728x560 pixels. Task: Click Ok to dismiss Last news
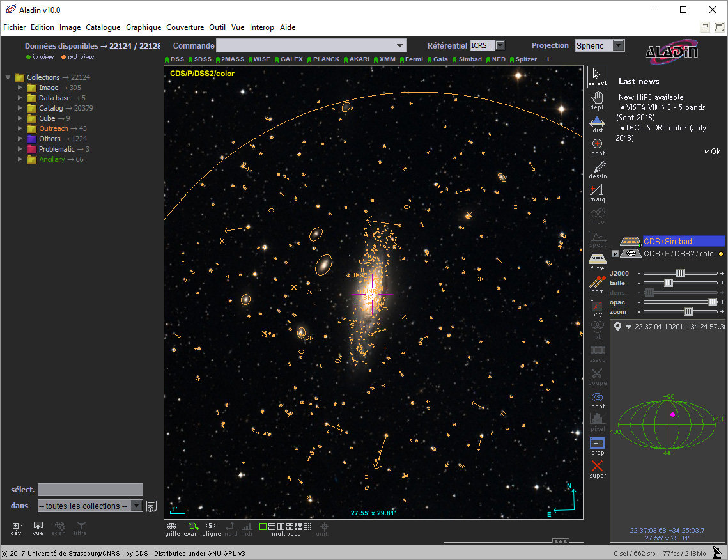(x=712, y=152)
